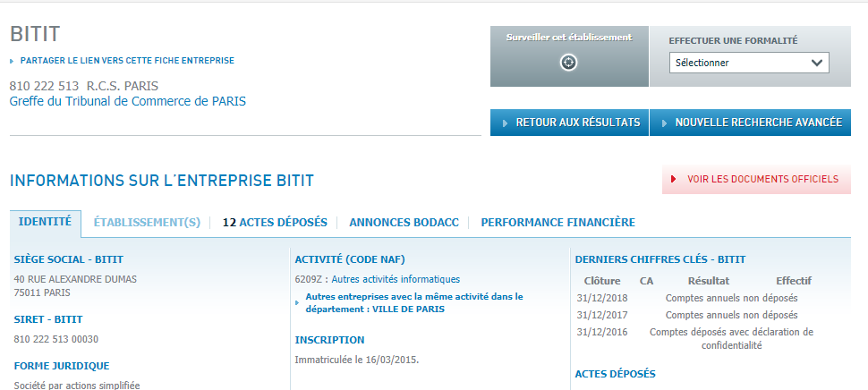
Task: Click the blue arrow before Retour aux résultats
Action: click(x=505, y=123)
